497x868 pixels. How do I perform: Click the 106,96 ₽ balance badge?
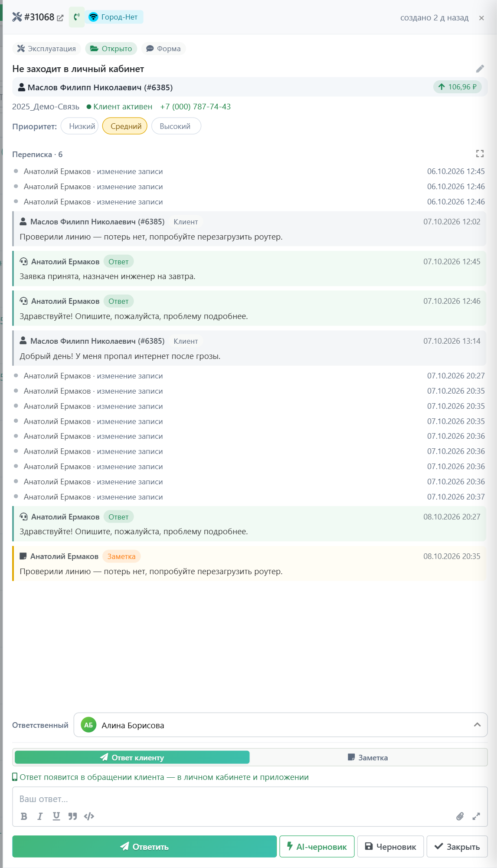[458, 87]
